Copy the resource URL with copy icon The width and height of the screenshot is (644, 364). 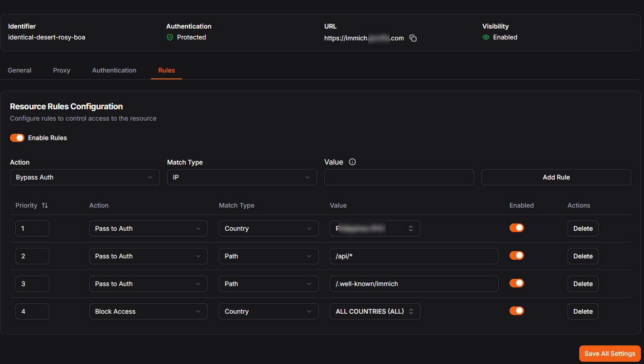coord(413,39)
